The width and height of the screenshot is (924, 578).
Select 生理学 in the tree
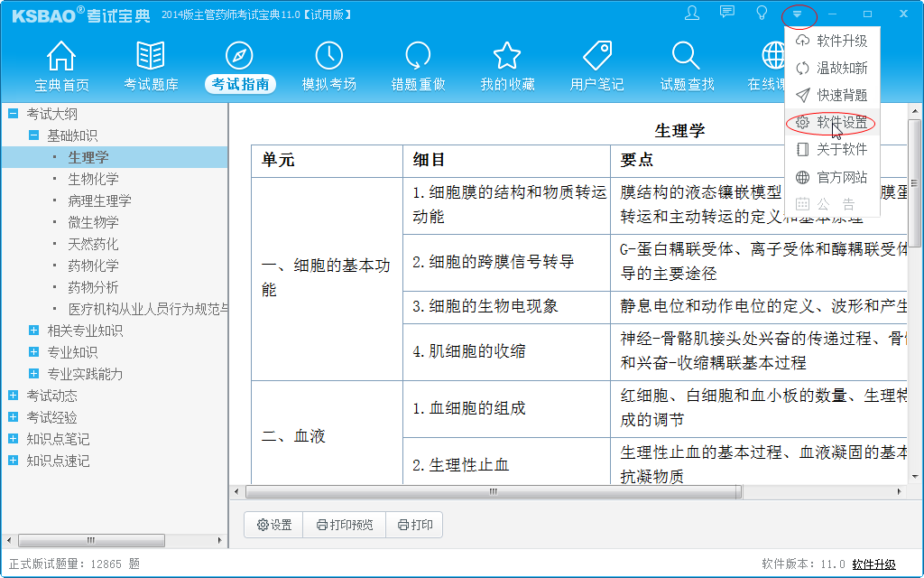[x=88, y=157]
